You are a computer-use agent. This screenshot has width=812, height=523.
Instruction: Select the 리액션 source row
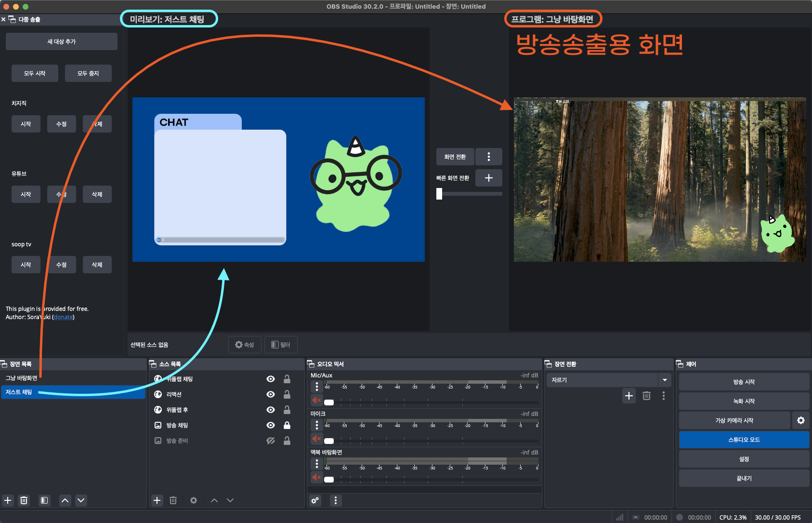[226, 394]
